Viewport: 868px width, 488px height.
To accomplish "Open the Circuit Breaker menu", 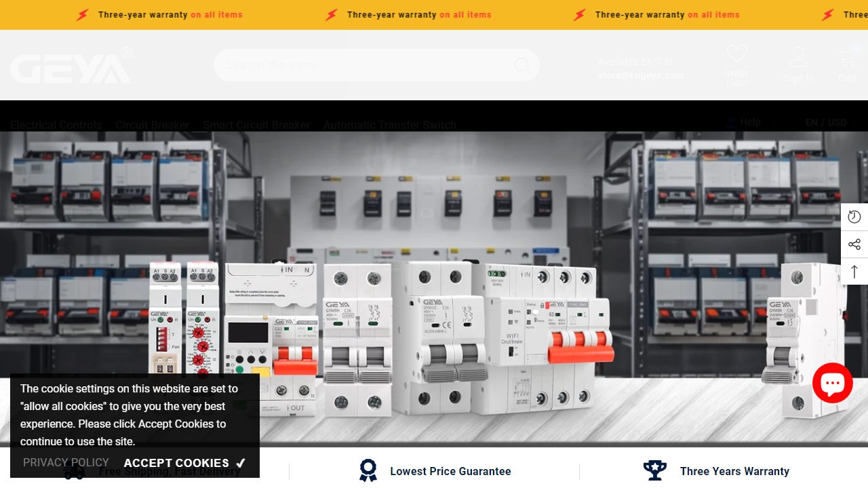I will pyautogui.click(x=152, y=125).
